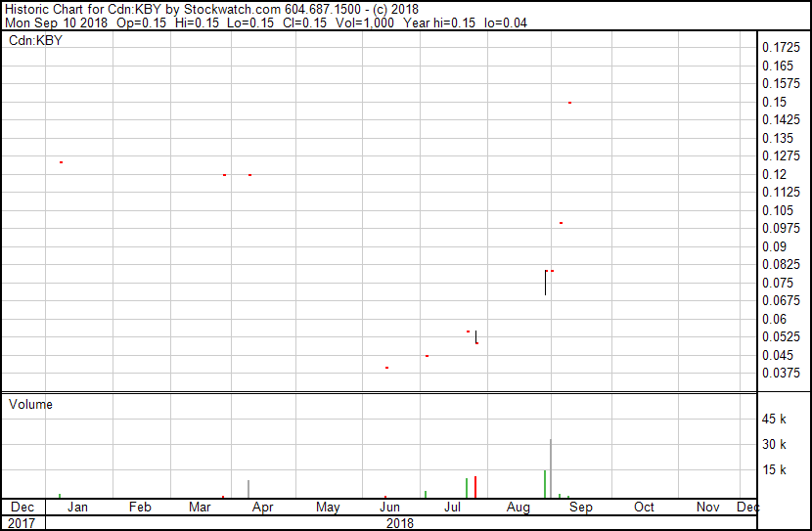Select the late August black price bar
This screenshot has height=531, width=812.
pos(545,283)
